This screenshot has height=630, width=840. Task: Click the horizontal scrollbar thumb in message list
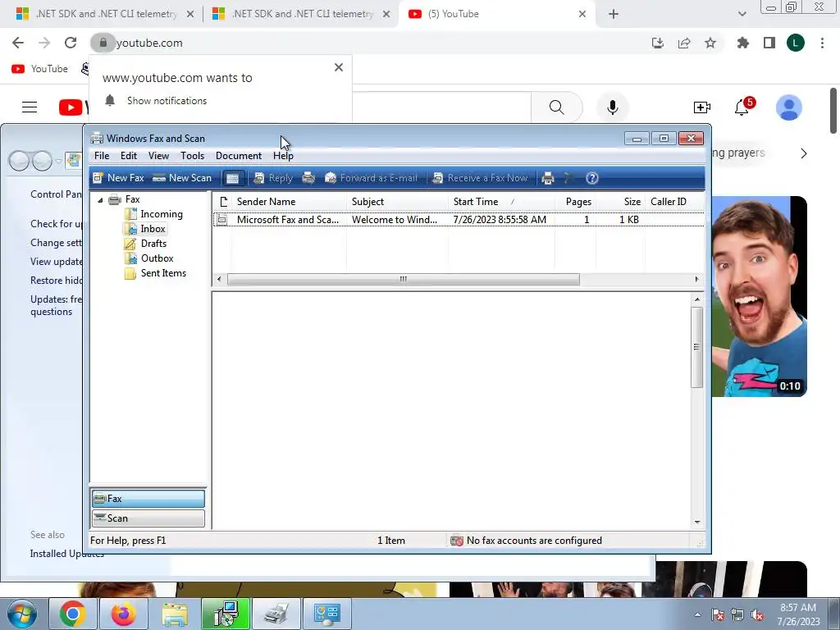[404, 279]
